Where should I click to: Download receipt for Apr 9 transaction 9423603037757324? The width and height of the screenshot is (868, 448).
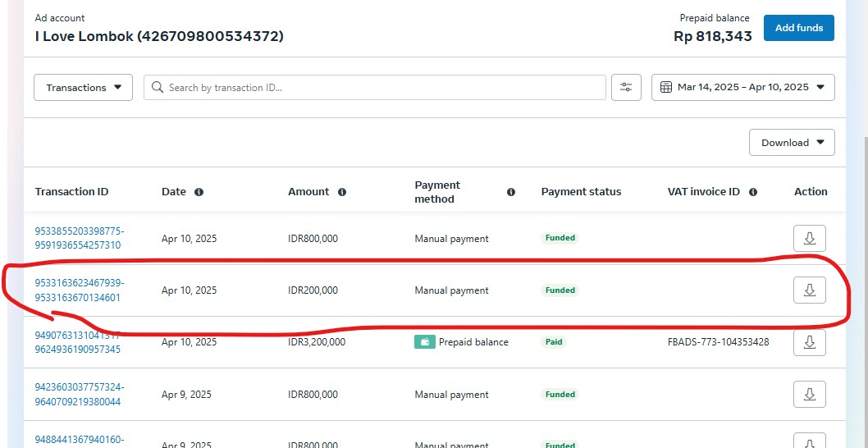809,395
